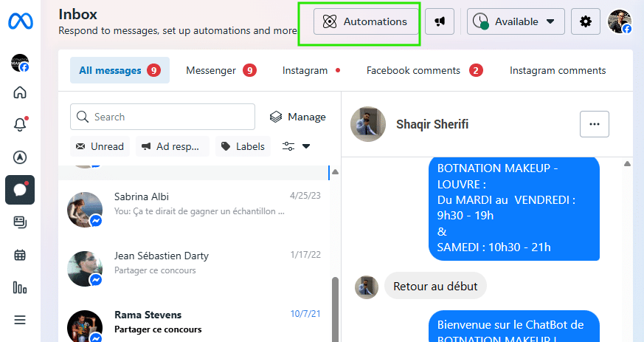Viewport: 644px width, 342px height.
Task: Toggle the Ad responses filter
Action: click(x=171, y=146)
